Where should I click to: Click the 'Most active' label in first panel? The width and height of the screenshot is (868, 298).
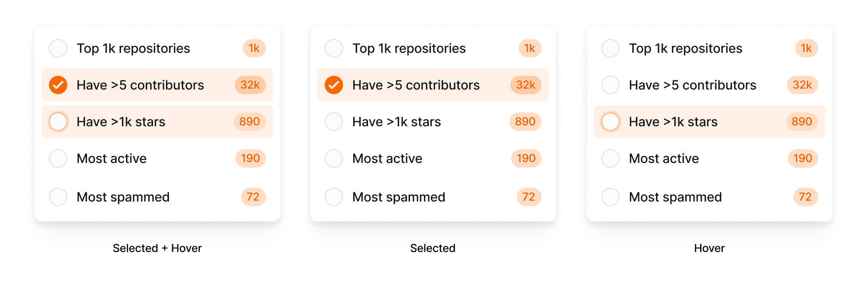(111, 158)
